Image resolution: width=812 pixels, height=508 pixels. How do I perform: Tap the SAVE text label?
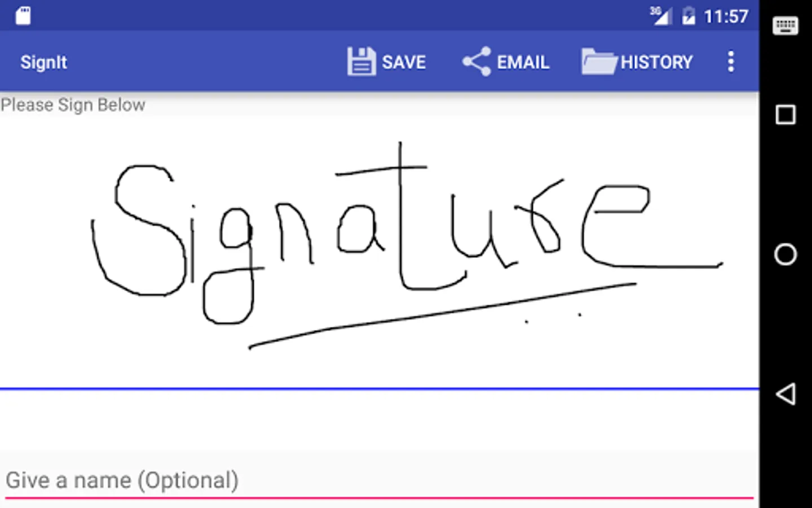(x=404, y=62)
